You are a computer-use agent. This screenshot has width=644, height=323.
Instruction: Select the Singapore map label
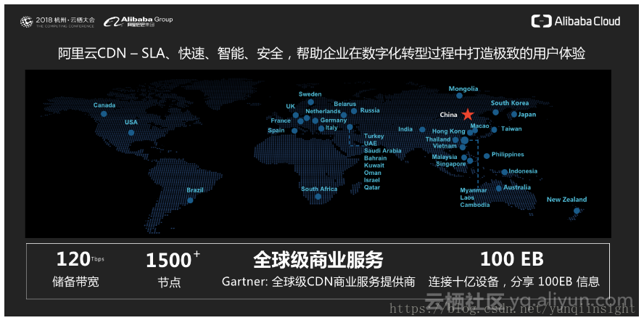pyautogui.click(x=451, y=164)
